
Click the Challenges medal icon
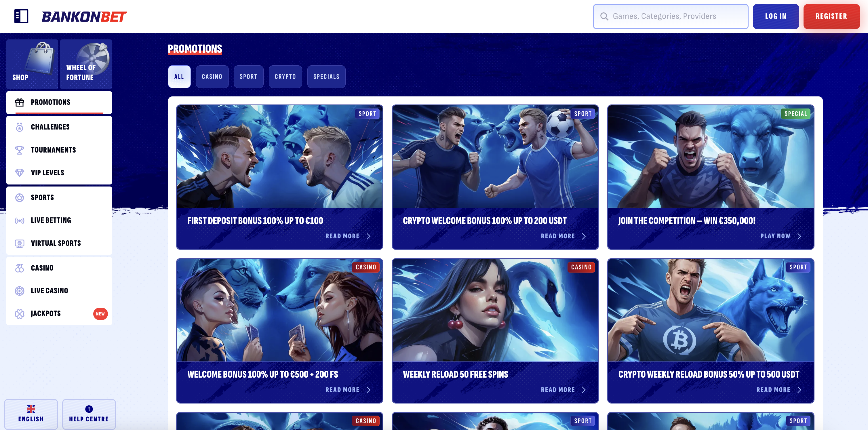pyautogui.click(x=20, y=127)
